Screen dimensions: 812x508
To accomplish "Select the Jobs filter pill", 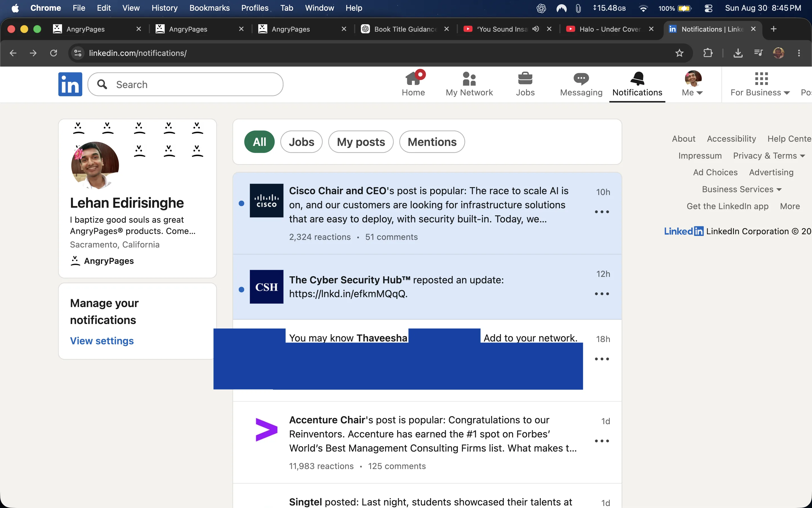I will [x=301, y=142].
